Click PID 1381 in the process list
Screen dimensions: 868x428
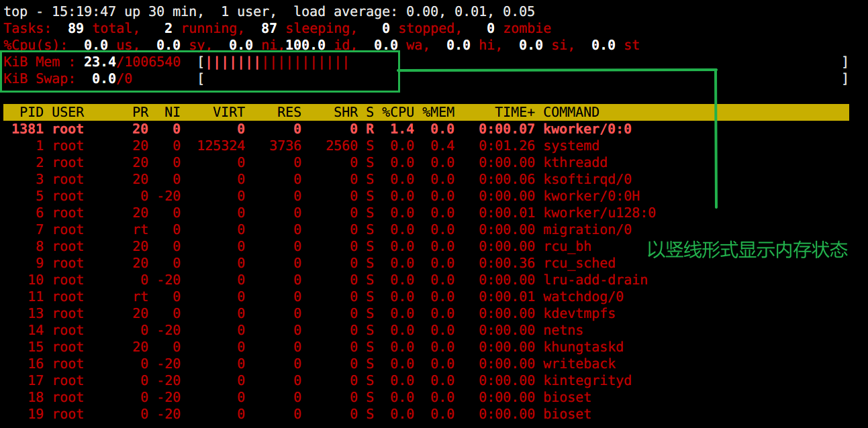(28, 129)
